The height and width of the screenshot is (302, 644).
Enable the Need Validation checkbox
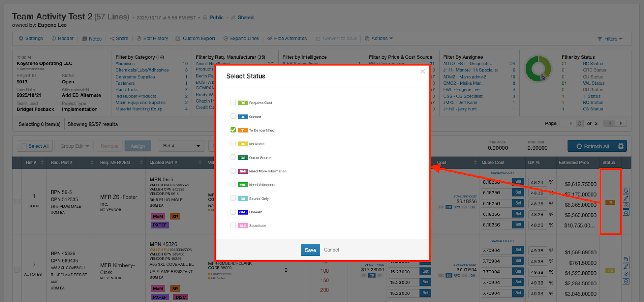click(x=233, y=184)
